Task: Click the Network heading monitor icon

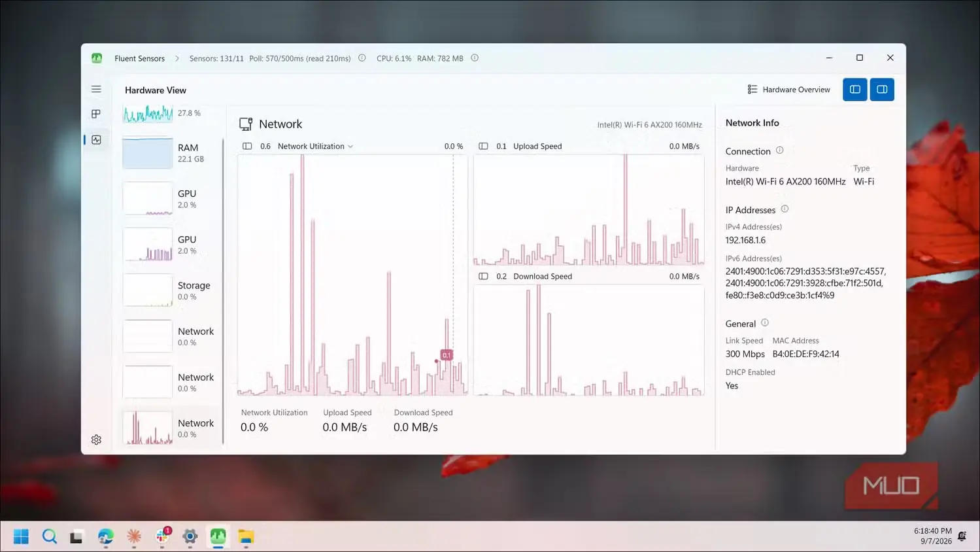Action: point(246,124)
